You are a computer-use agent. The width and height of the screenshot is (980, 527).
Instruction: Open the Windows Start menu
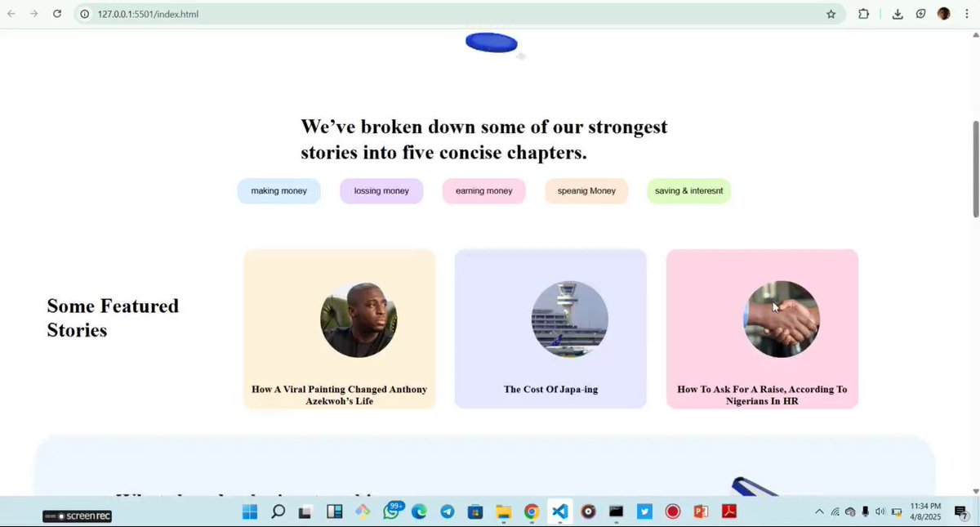tap(250, 512)
